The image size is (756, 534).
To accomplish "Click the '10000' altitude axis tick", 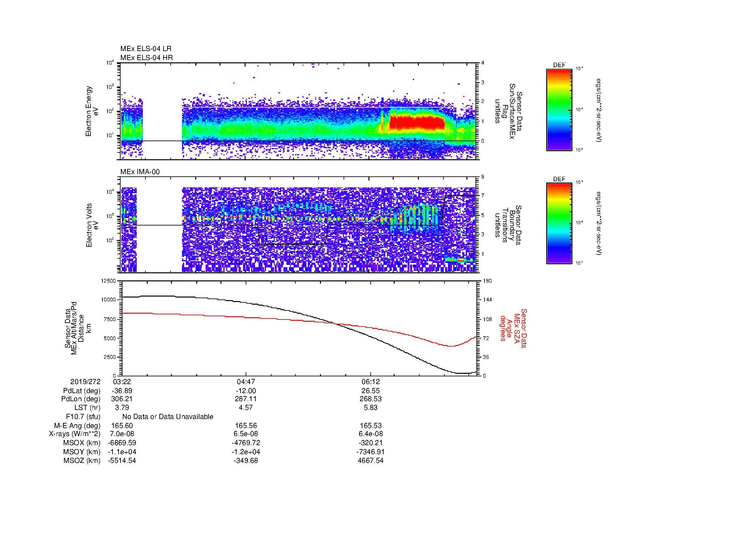I will 109,300.
